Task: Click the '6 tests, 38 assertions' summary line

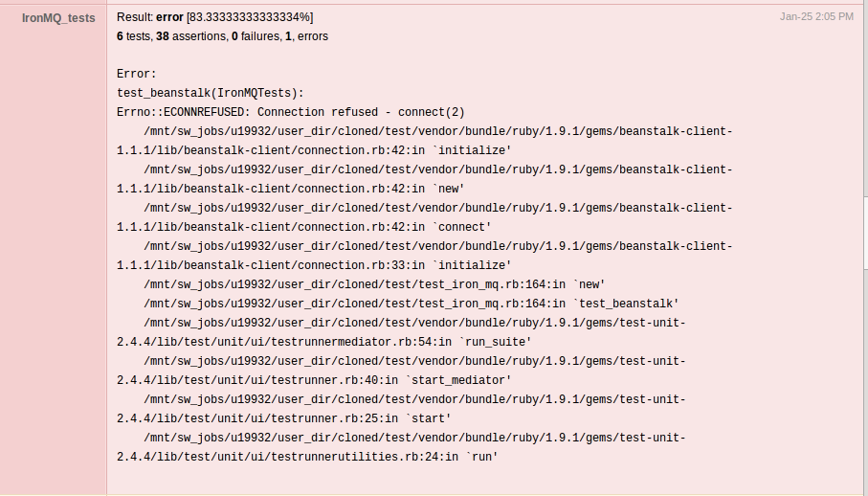Action: click(x=223, y=36)
